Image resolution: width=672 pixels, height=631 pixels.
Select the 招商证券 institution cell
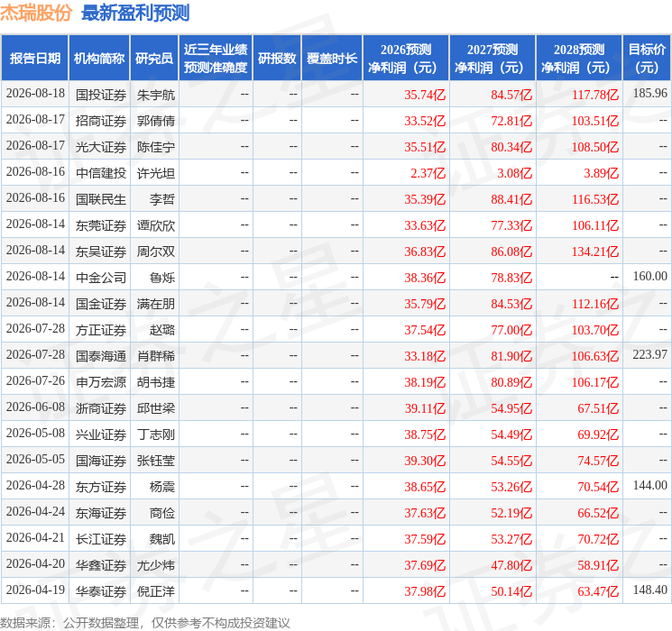pyautogui.click(x=101, y=121)
